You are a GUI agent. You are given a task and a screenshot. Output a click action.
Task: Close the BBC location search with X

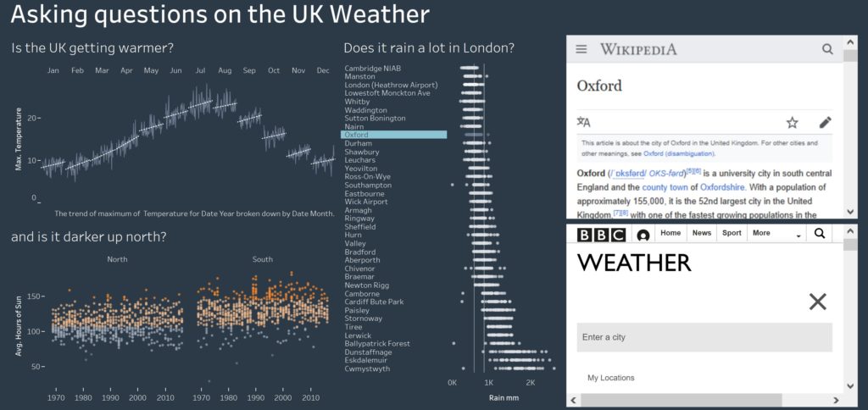pos(817,302)
